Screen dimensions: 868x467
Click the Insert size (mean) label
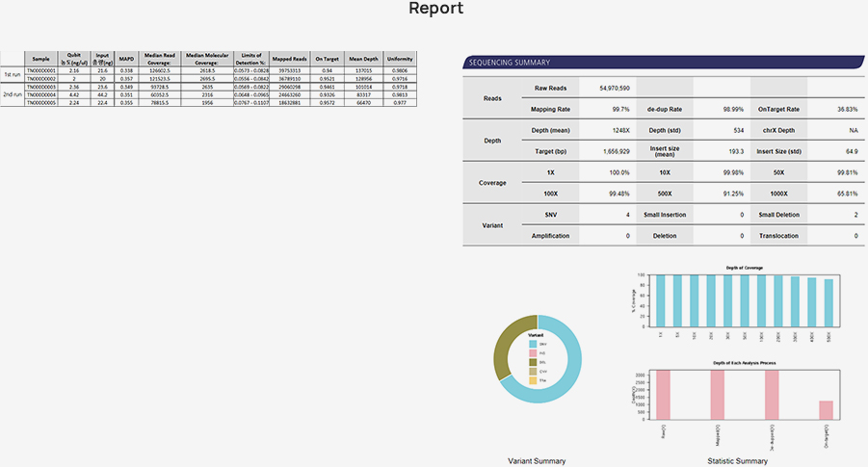(665, 151)
